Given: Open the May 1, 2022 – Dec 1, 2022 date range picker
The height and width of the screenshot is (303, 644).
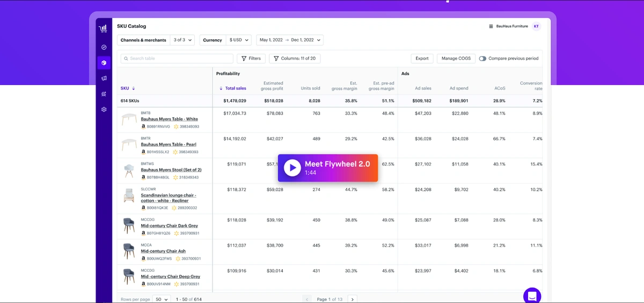Looking at the screenshot, I should pos(290,40).
